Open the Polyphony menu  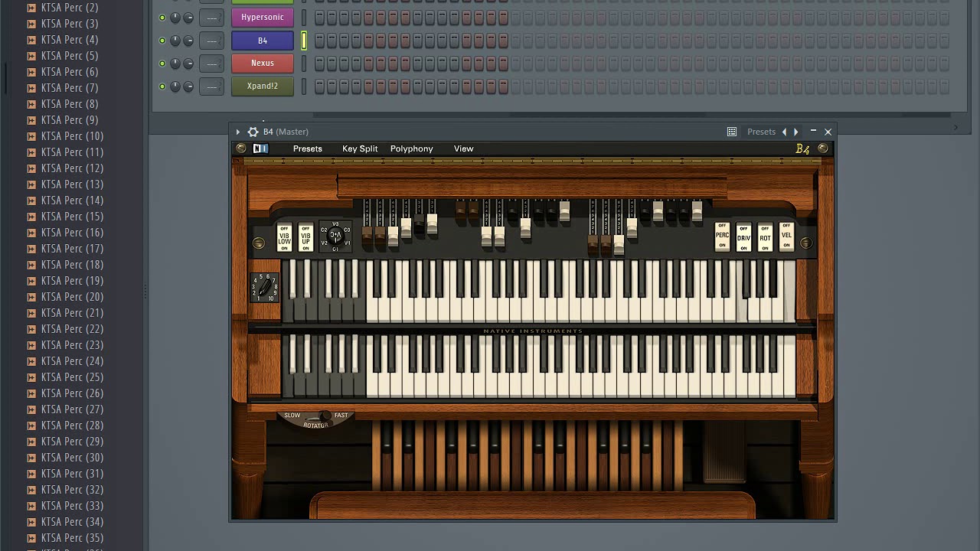coord(412,148)
